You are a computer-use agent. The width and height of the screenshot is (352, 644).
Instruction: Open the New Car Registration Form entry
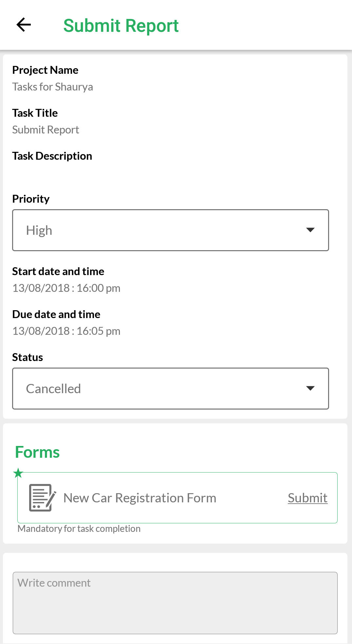coord(140,498)
